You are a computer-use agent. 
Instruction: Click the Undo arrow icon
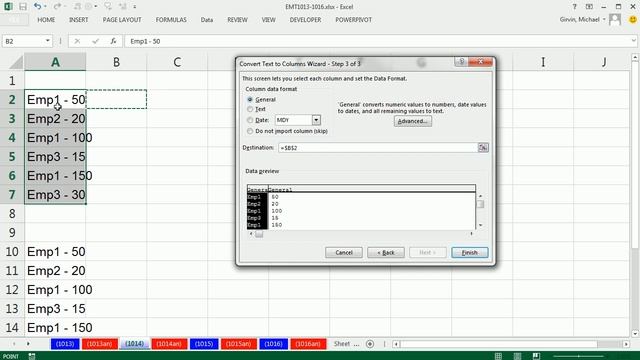(37, 7)
